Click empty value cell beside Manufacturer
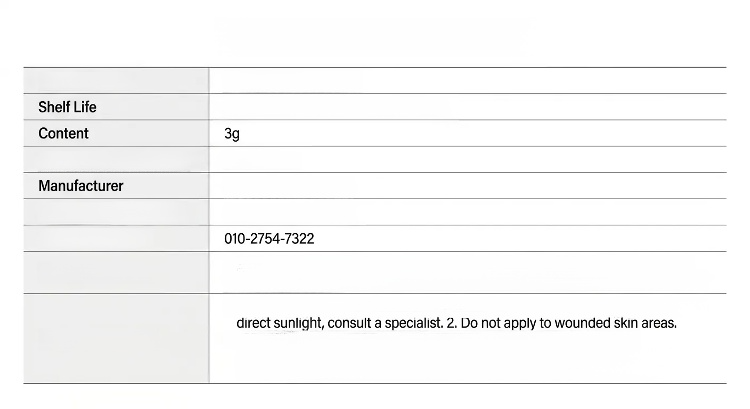The width and height of the screenshot is (750, 409). [x=468, y=186]
